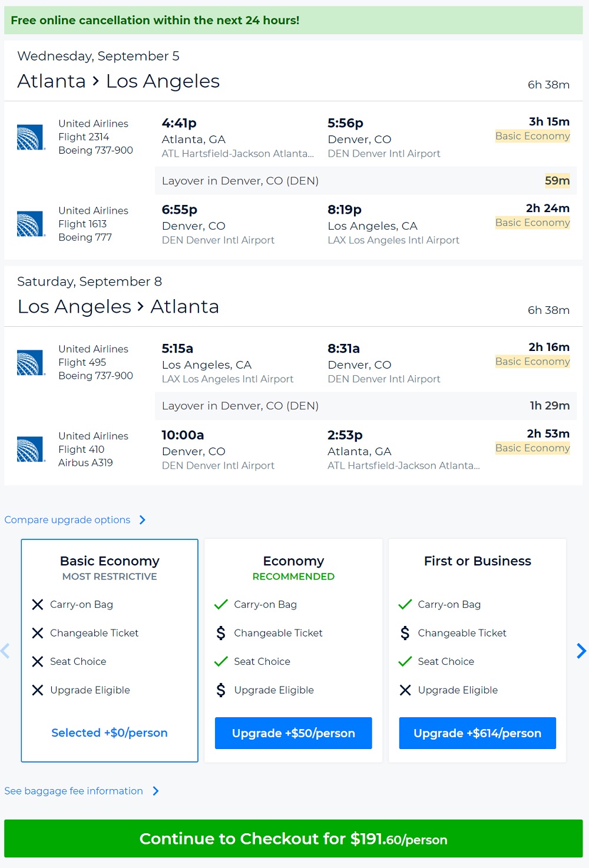589x868 pixels.
Task: Pick the First or Business fare card heading
Action: (477, 561)
